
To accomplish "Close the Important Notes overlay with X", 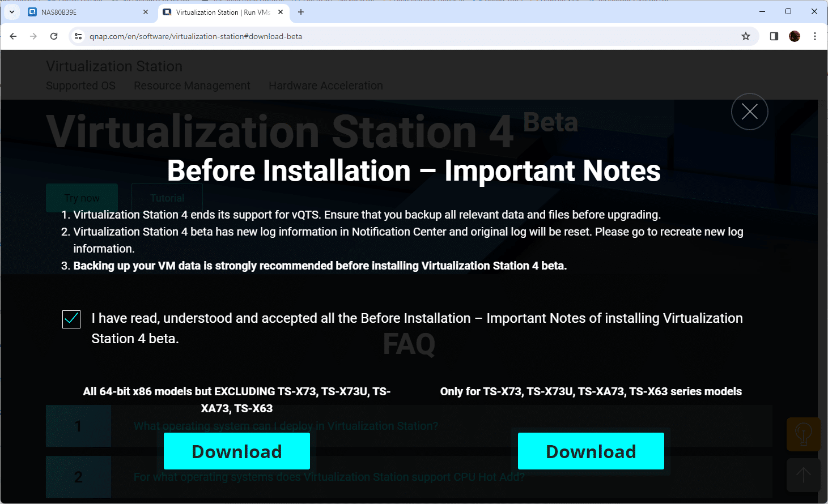I will coord(749,112).
